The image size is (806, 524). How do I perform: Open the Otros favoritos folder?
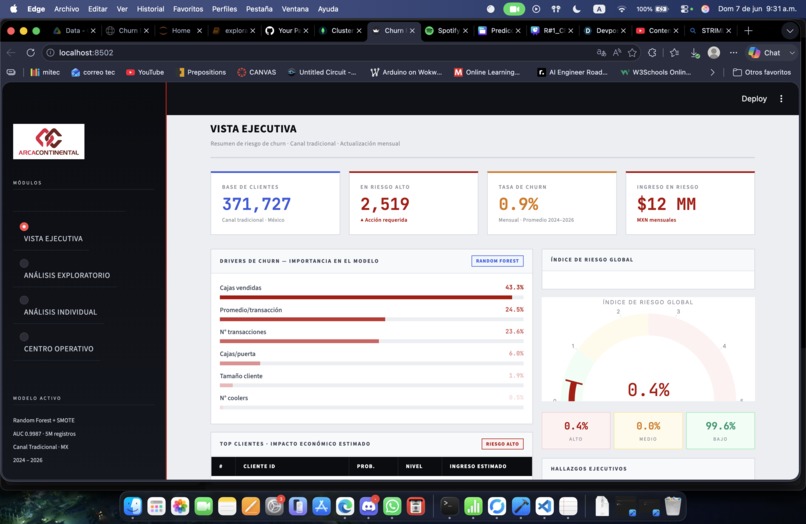pyautogui.click(x=762, y=73)
